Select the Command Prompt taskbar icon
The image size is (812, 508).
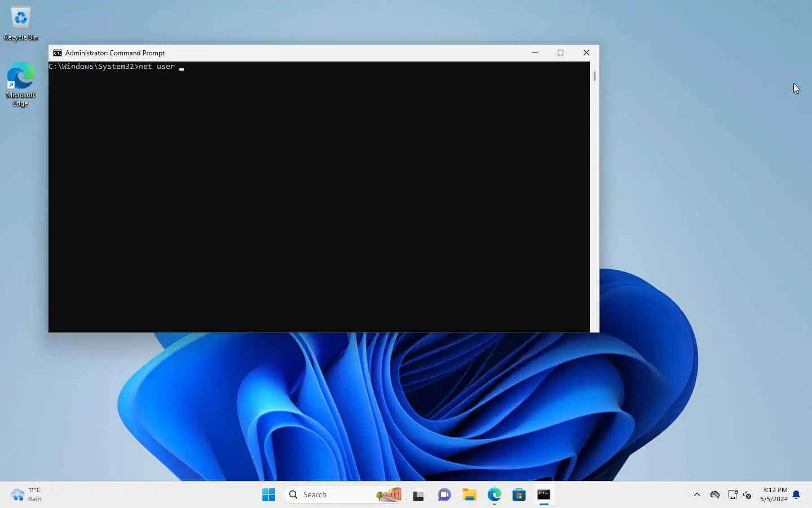pyautogui.click(x=544, y=495)
